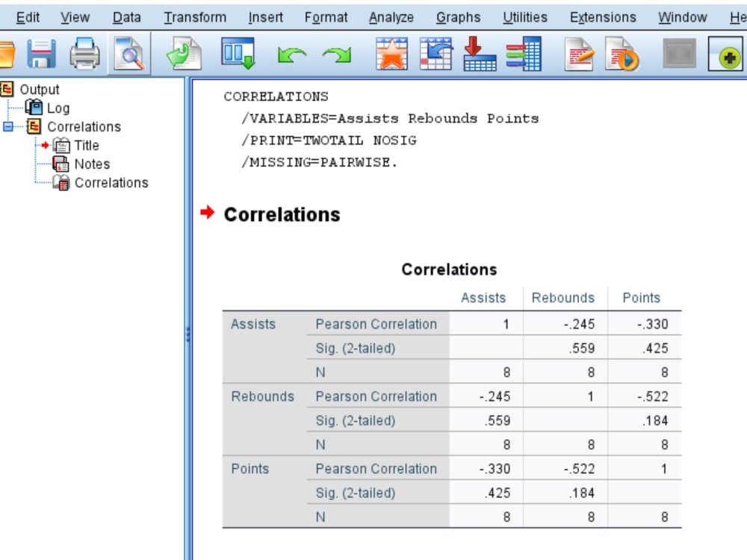This screenshot has height=560, width=747.
Task: Select the Correlations table item under Notes
Action: [111, 182]
